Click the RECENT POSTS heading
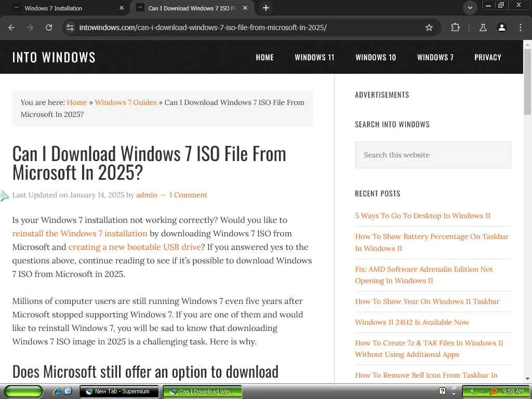Image resolution: width=532 pixels, height=399 pixels. 377,193
